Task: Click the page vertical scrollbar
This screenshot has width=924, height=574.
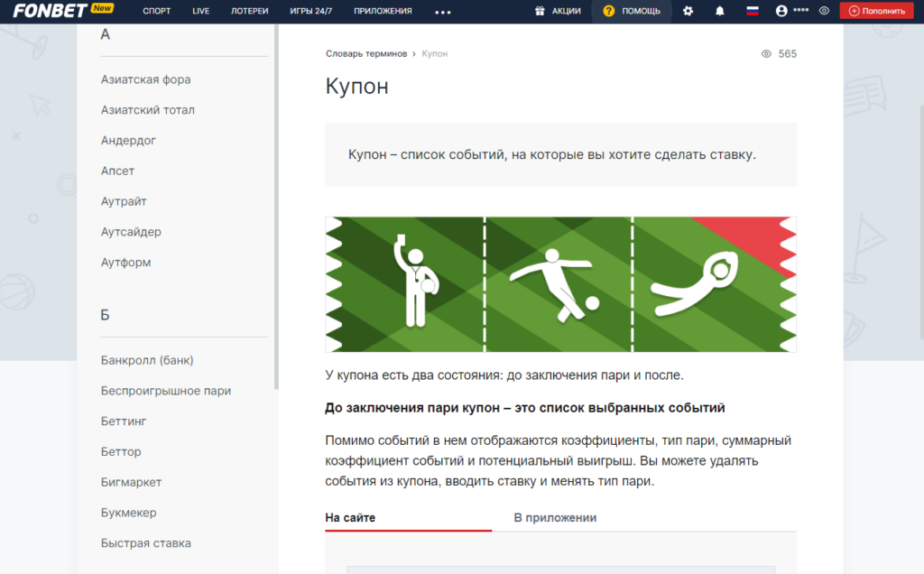Action: 921,221
